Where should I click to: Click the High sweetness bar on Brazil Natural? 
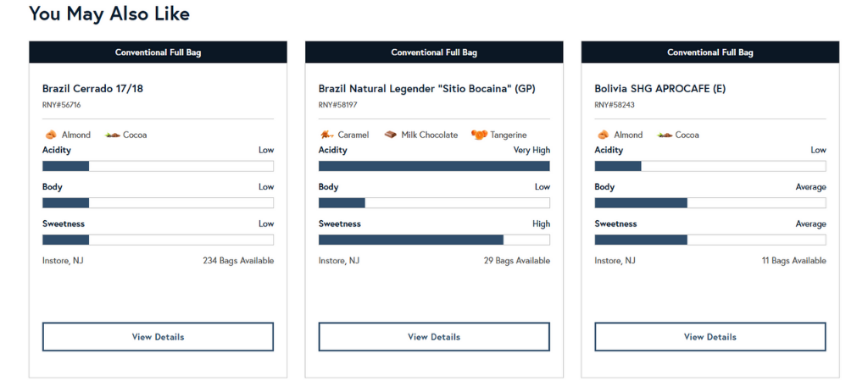(434, 240)
